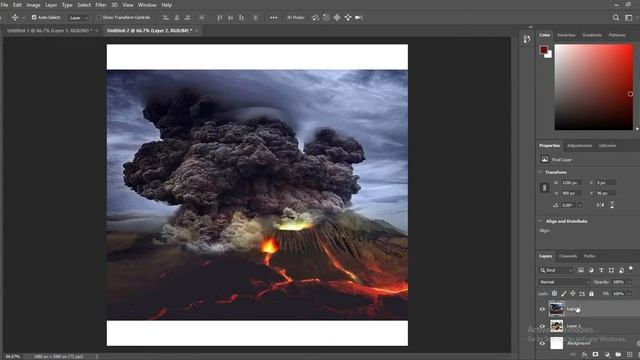
Task: Open the Opacity slider arrow
Action: coord(629,282)
